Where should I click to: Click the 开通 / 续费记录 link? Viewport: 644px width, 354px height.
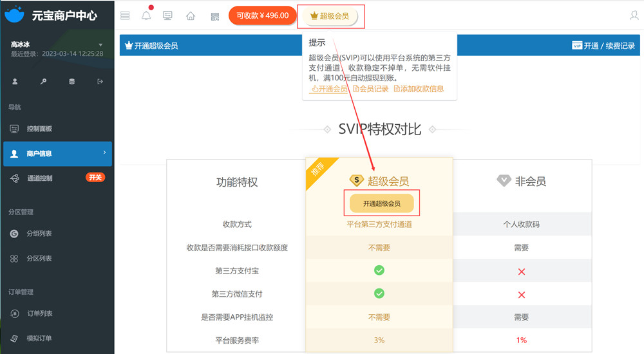tap(603, 46)
